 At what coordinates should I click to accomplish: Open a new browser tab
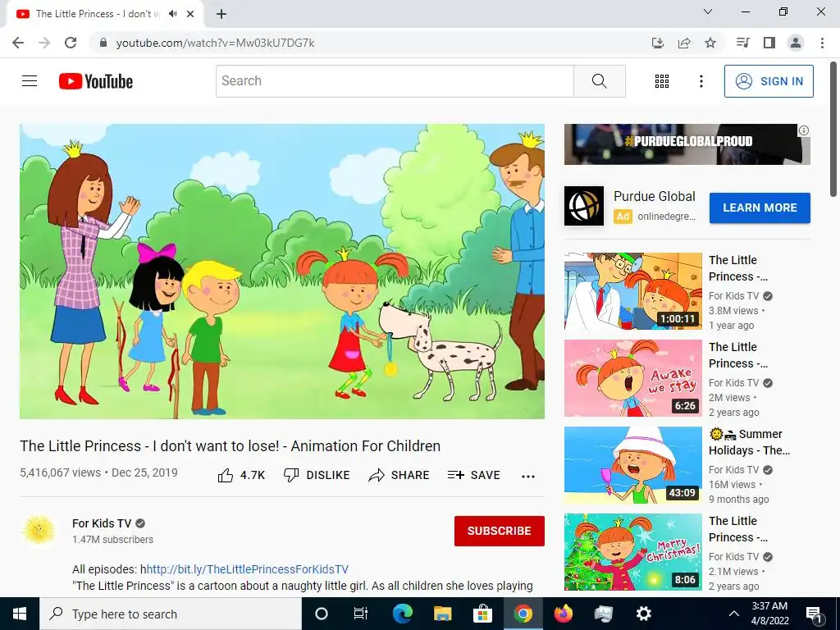click(221, 14)
